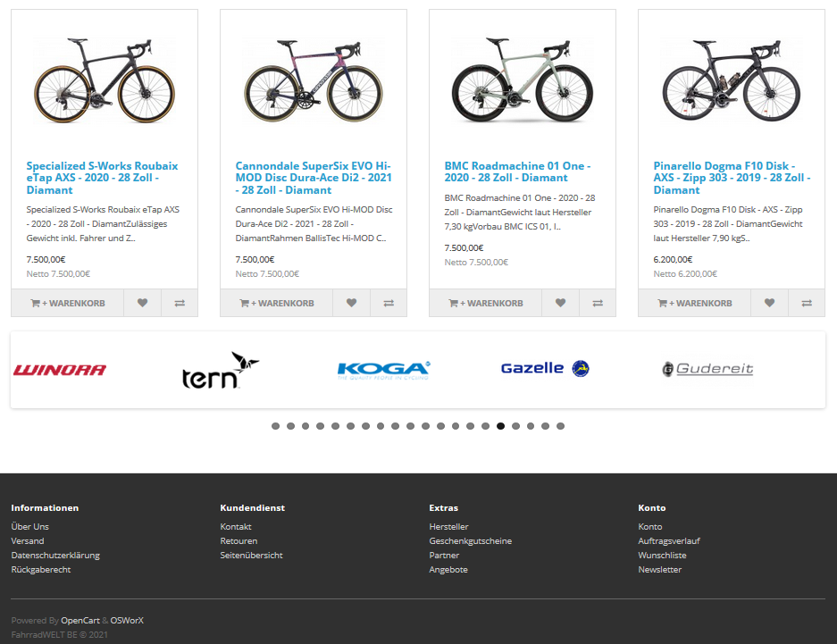Open Cannondale SuperSix EVO Hi-MOD title link
Viewport: 837px width, 644px height.
click(x=314, y=178)
